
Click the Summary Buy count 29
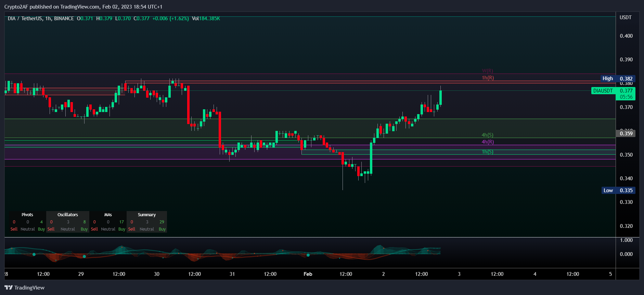[162, 222]
